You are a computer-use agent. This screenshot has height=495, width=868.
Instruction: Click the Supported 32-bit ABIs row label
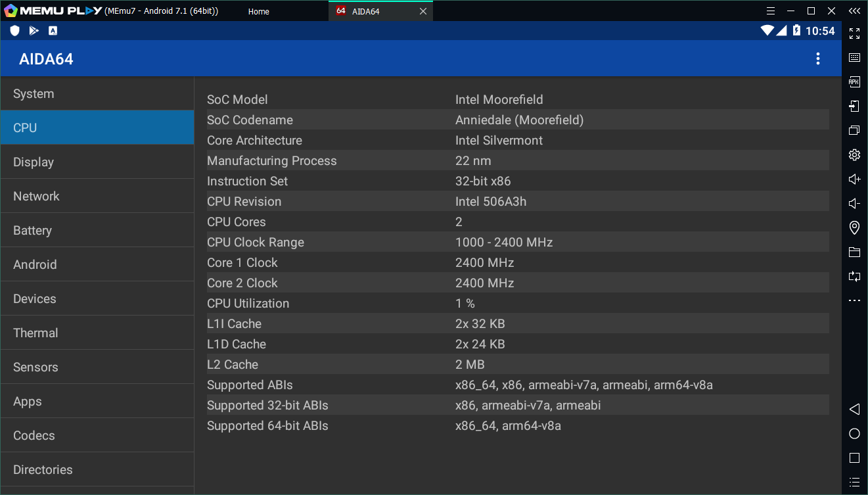[x=267, y=405]
